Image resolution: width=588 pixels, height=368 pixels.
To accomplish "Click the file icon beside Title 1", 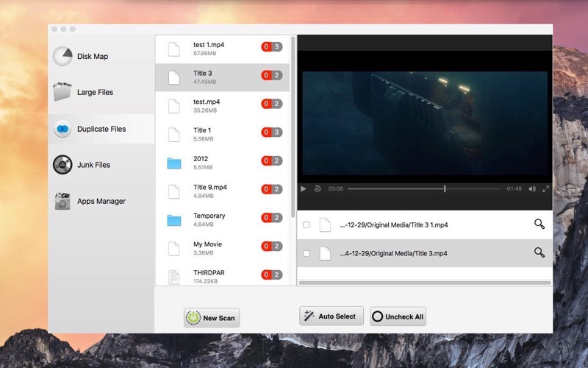I will [x=174, y=135].
